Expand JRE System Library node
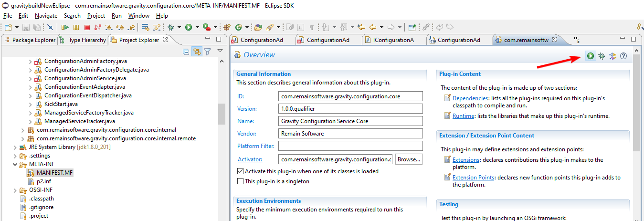This screenshot has width=644, height=221. tap(14, 147)
